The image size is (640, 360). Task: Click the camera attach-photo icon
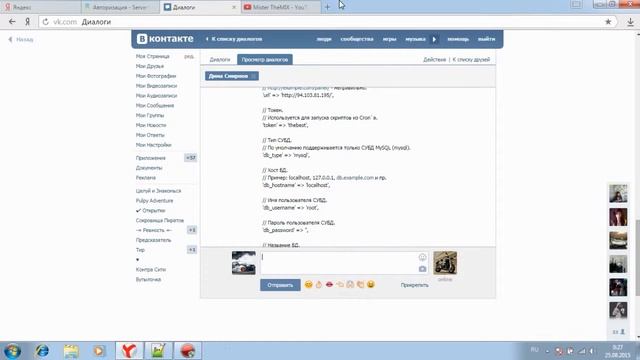point(422,269)
